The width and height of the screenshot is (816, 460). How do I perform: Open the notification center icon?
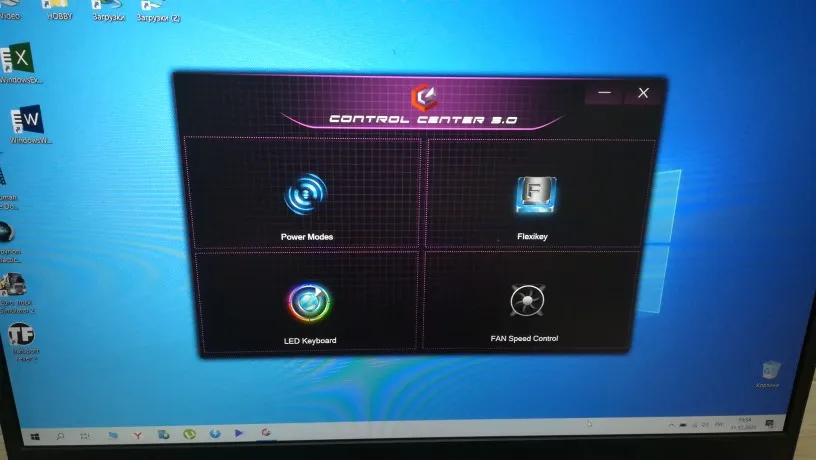770,424
